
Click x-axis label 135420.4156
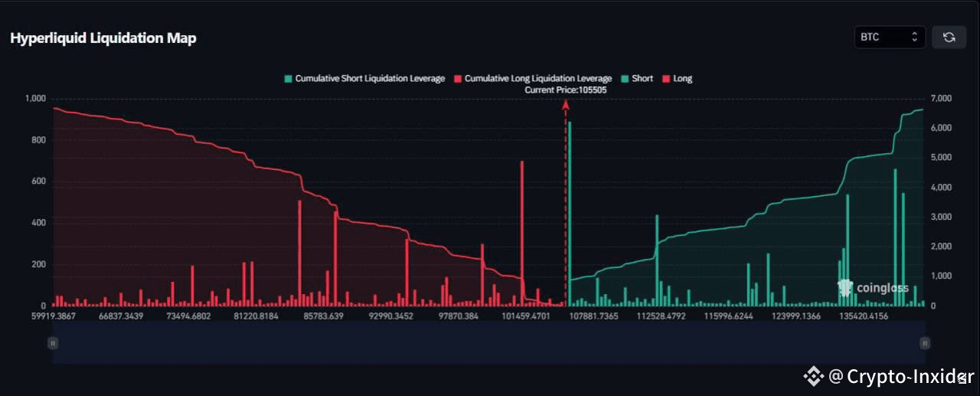[864, 316]
